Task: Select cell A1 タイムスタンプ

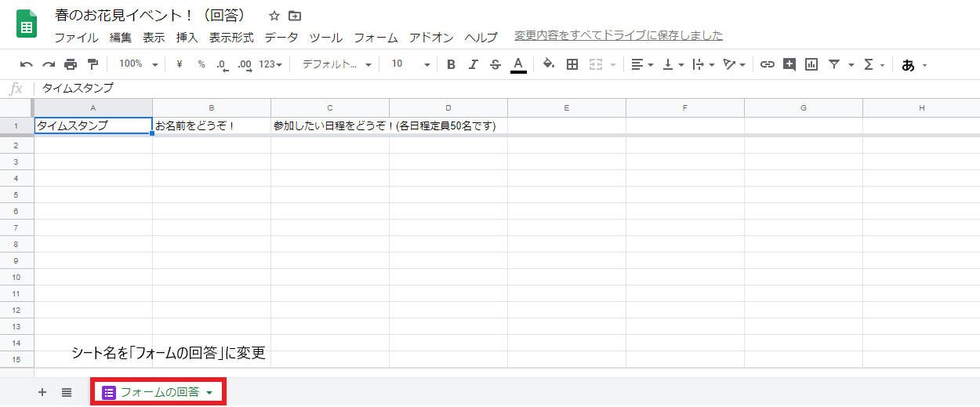Action: 93,125
